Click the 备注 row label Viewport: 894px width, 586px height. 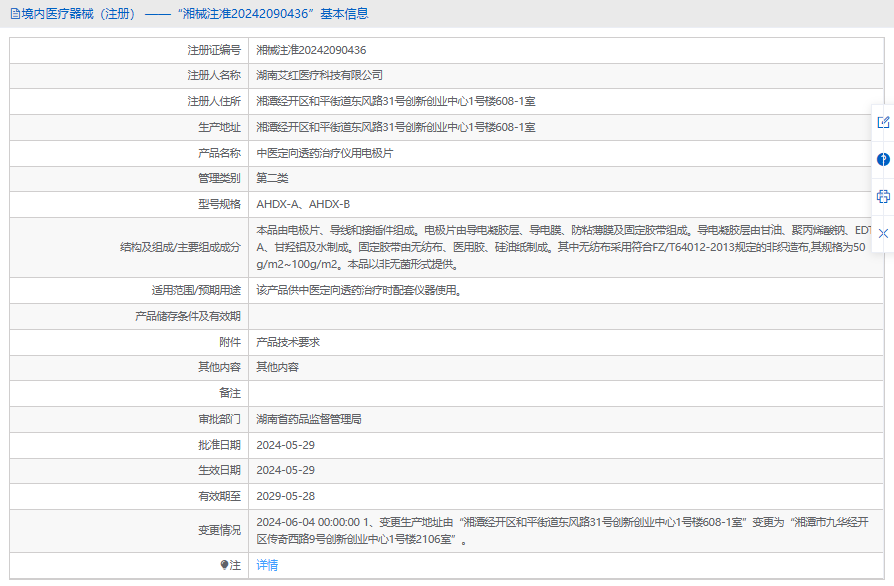click(x=230, y=393)
